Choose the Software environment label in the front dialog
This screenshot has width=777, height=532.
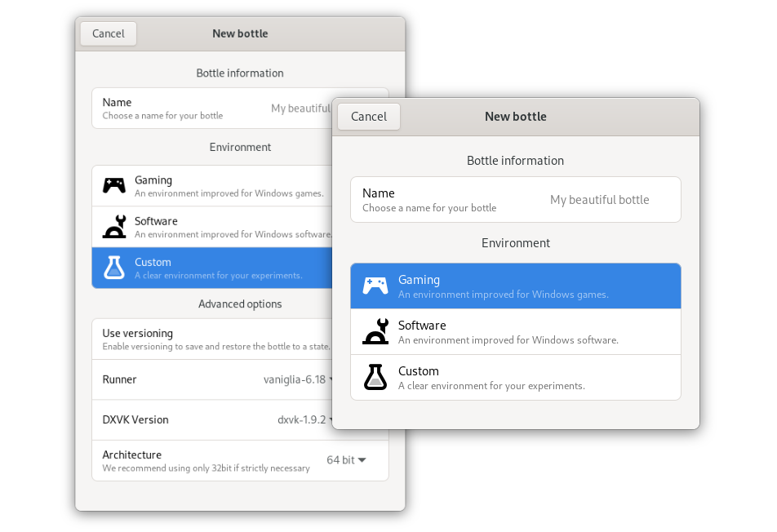pos(422,326)
